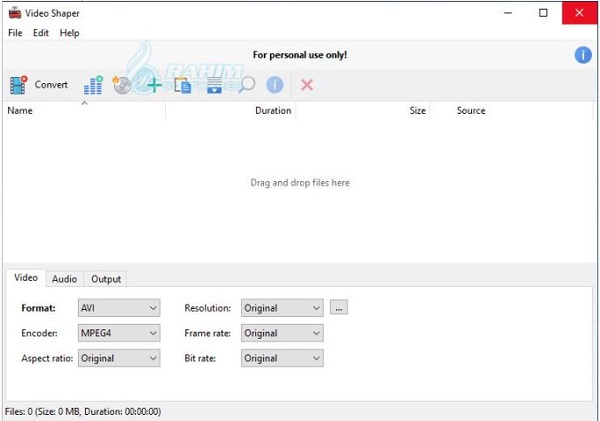This screenshot has height=421, width=600.
Task: Click the paste documents icon
Action: (183, 85)
